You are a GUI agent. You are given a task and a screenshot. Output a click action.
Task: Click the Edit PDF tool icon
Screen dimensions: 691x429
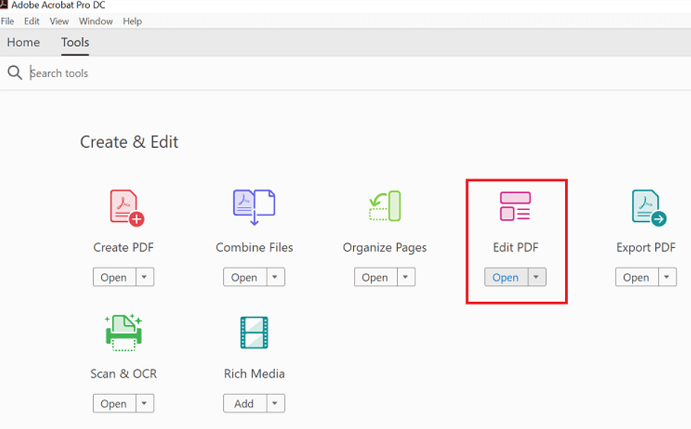[x=515, y=206]
